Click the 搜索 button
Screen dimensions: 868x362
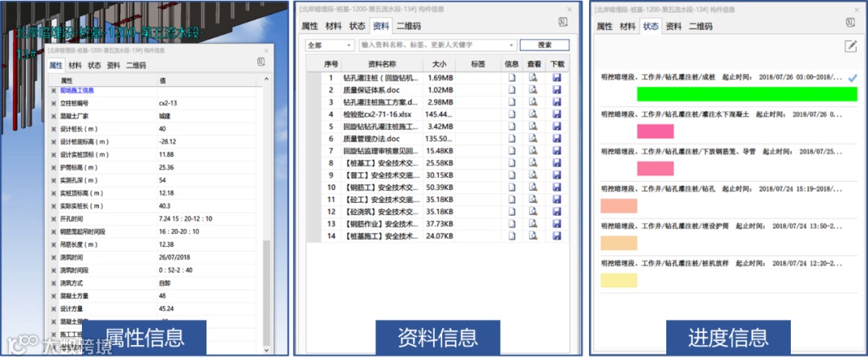point(545,45)
